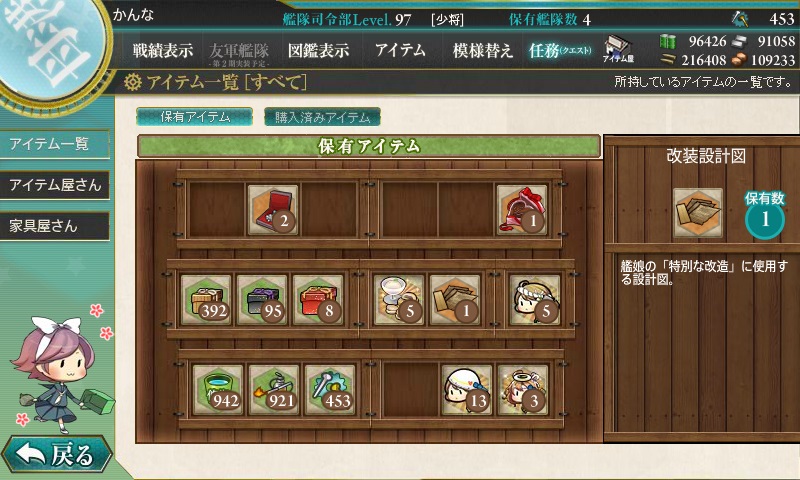800x480 pixels.
Task: Click the 戻る back button
Action: click(x=56, y=453)
